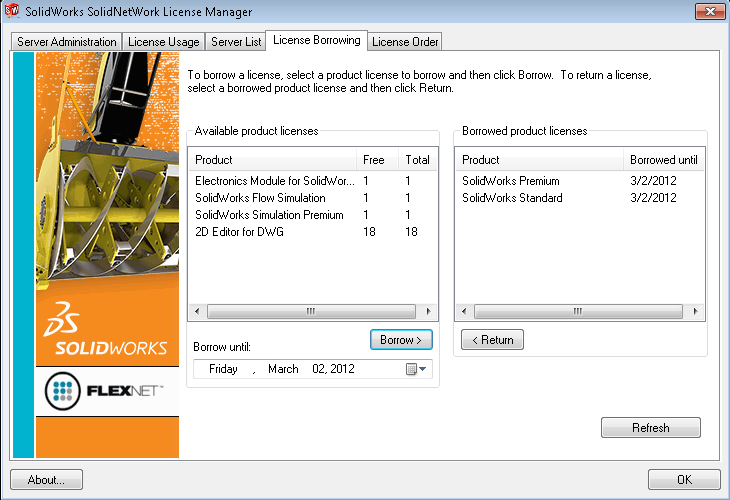This screenshot has width=730, height=500.
Task: Select the License Borrowing tab
Action: click(x=317, y=41)
